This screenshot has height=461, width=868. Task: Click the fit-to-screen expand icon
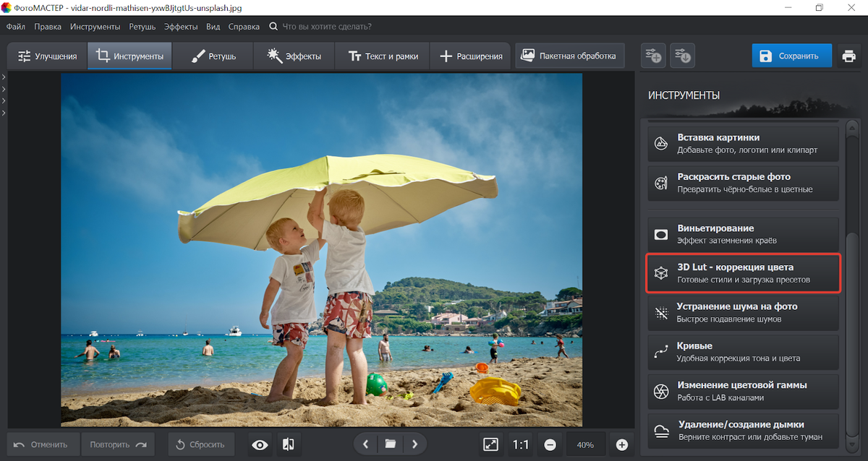point(491,444)
